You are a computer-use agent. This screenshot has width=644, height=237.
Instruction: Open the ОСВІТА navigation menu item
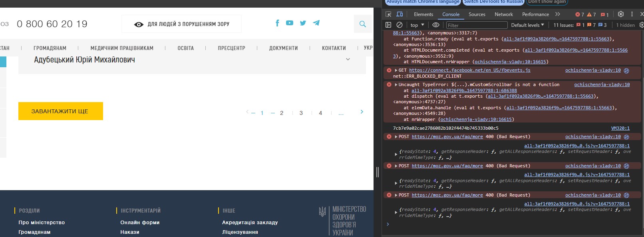point(185,48)
